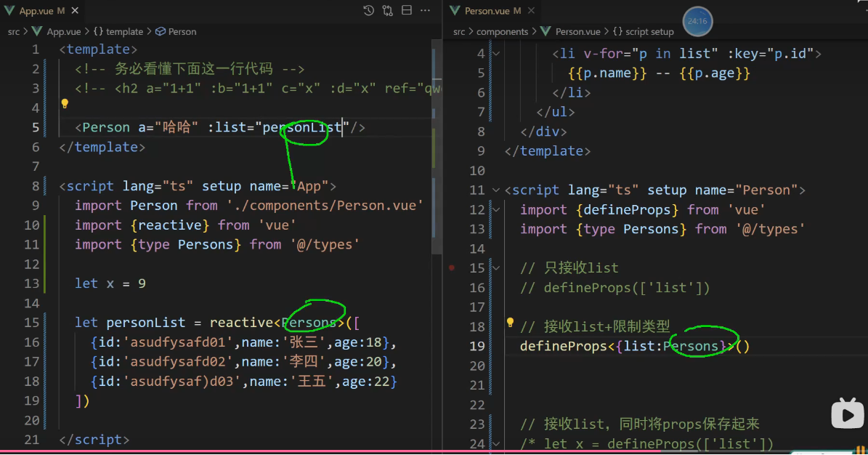Click '{reactive}' on line 10 of App.vue
Viewport: 868px width, 455px height.
[x=170, y=225]
